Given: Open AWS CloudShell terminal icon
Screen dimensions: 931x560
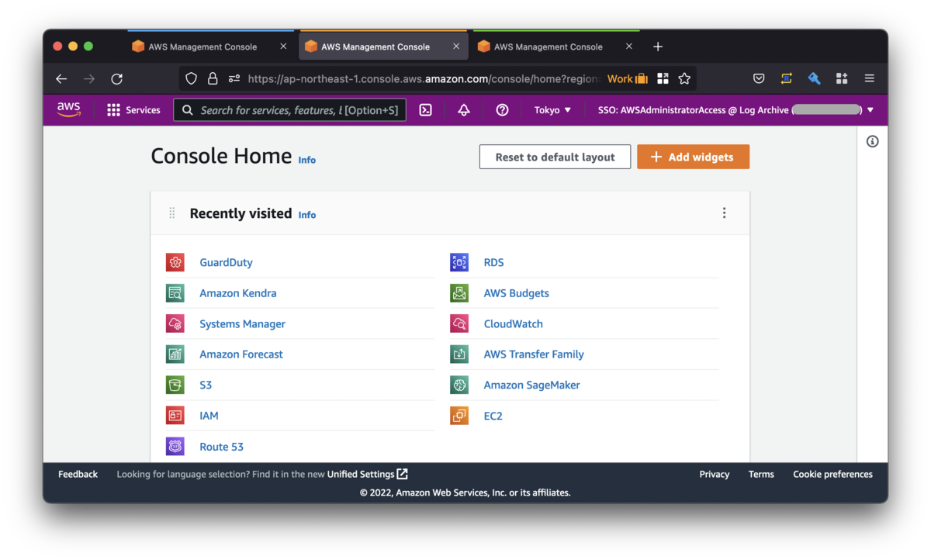Looking at the screenshot, I should pos(425,110).
